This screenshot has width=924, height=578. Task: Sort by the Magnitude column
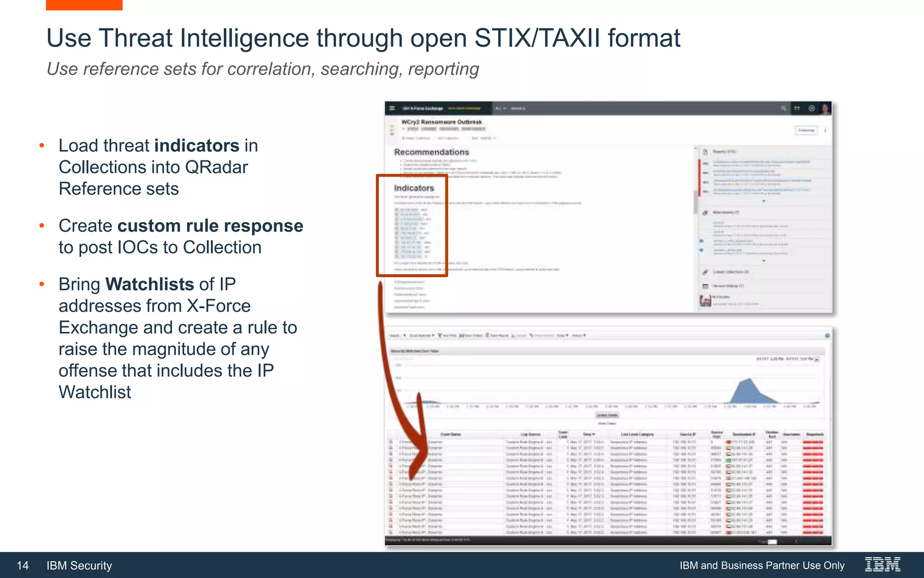point(815,434)
